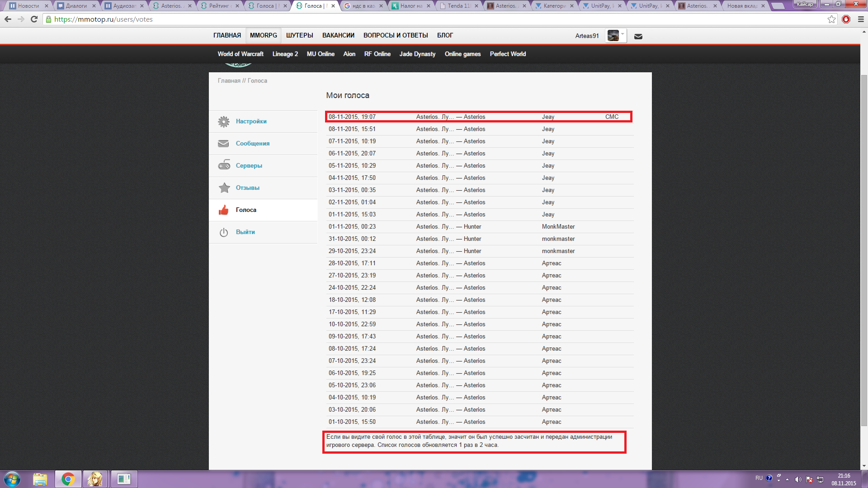Reload the page in browser

click(x=34, y=19)
